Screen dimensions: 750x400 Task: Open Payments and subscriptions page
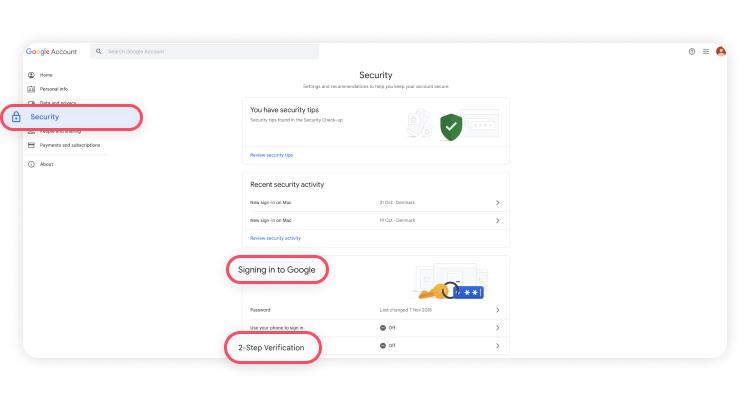pyautogui.click(x=64, y=145)
